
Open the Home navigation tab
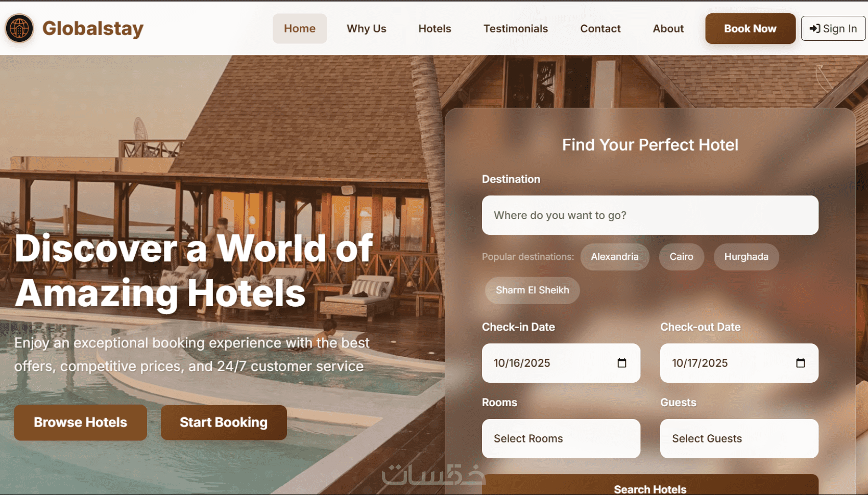[x=300, y=29]
